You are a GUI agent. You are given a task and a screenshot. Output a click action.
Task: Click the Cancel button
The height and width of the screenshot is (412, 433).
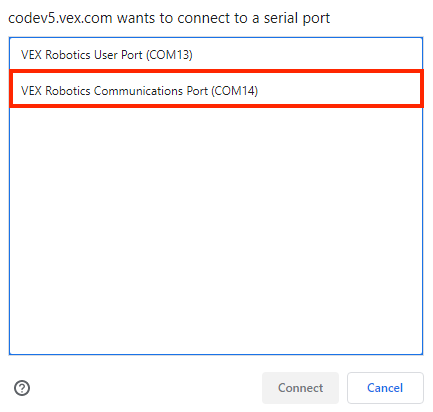pos(385,388)
